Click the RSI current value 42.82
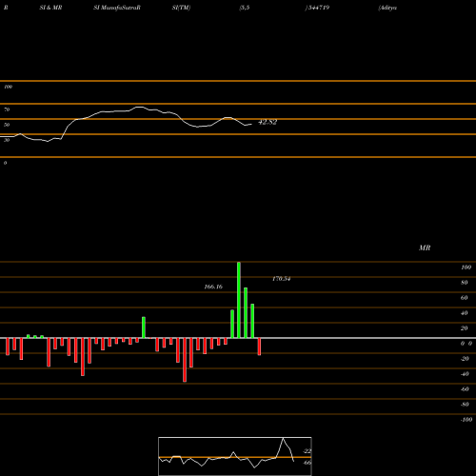Image resolution: width=476 pixels, height=476 pixels. (x=268, y=122)
